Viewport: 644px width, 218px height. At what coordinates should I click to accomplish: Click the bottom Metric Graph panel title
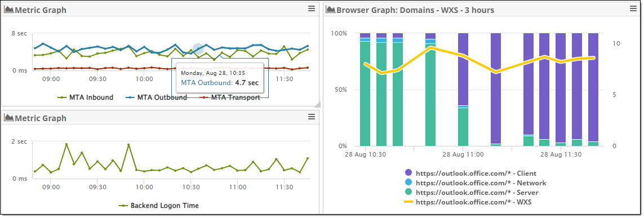point(41,118)
